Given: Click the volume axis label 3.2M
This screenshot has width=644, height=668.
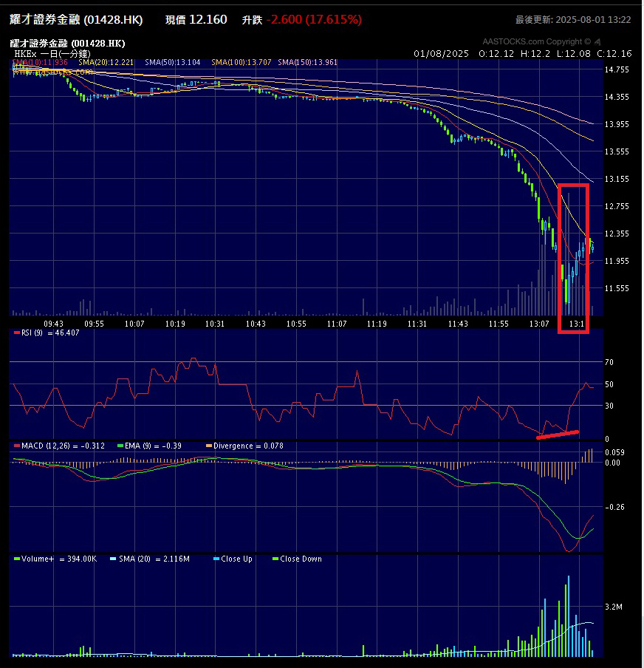Looking at the screenshot, I should (614, 607).
